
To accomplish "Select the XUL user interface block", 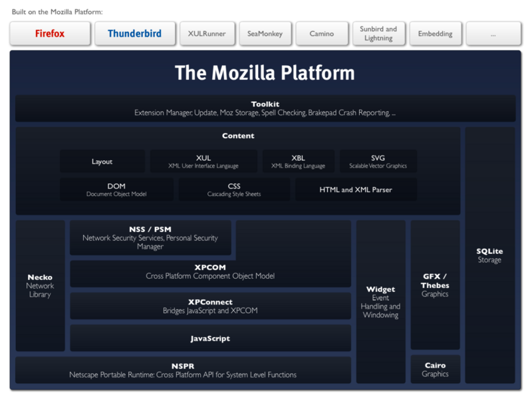I will coord(203,162).
